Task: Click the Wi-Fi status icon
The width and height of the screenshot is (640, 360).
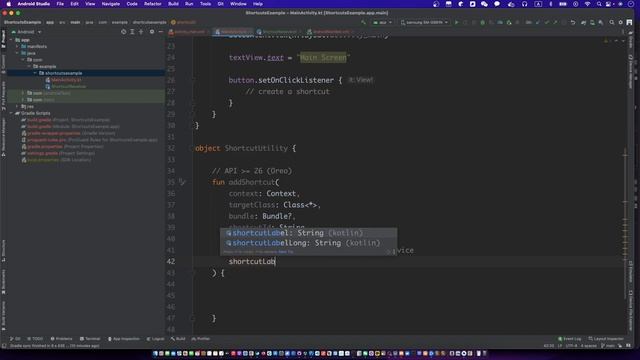Action: 587,4
